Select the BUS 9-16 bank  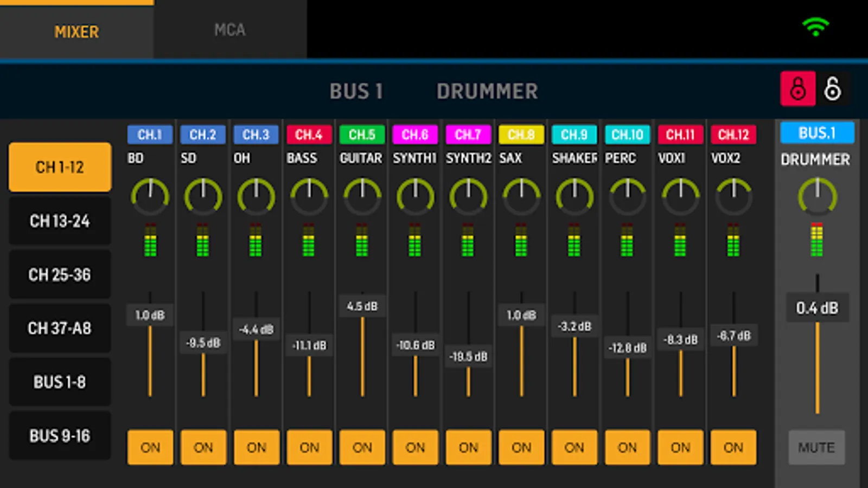(60, 436)
